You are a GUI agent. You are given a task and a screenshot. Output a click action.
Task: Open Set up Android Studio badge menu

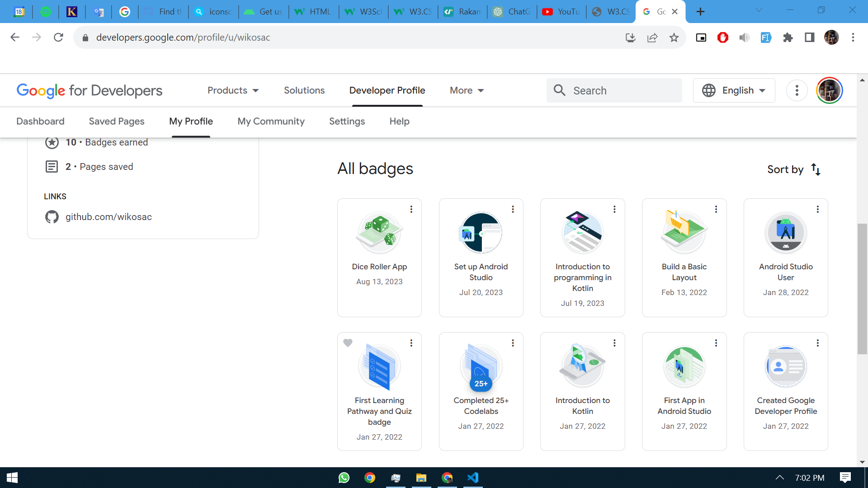point(513,209)
